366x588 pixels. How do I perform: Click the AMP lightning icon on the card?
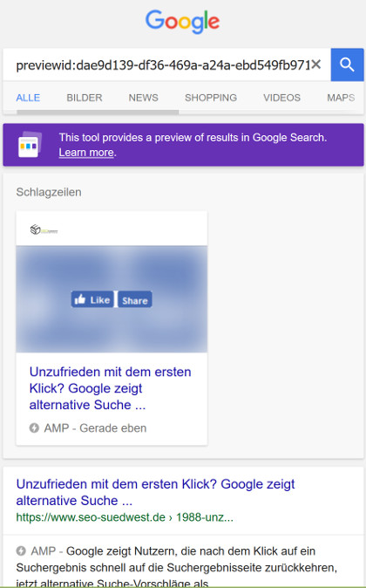click(34, 427)
